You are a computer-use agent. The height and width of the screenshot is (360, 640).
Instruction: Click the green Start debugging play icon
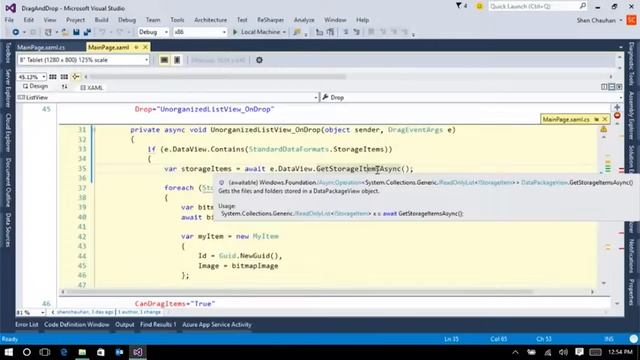pos(235,32)
